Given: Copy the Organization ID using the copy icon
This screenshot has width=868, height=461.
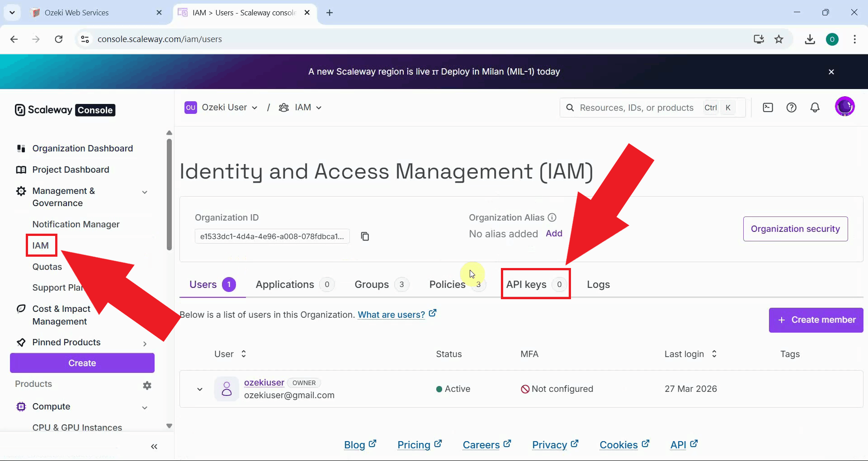Looking at the screenshot, I should tap(365, 236).
